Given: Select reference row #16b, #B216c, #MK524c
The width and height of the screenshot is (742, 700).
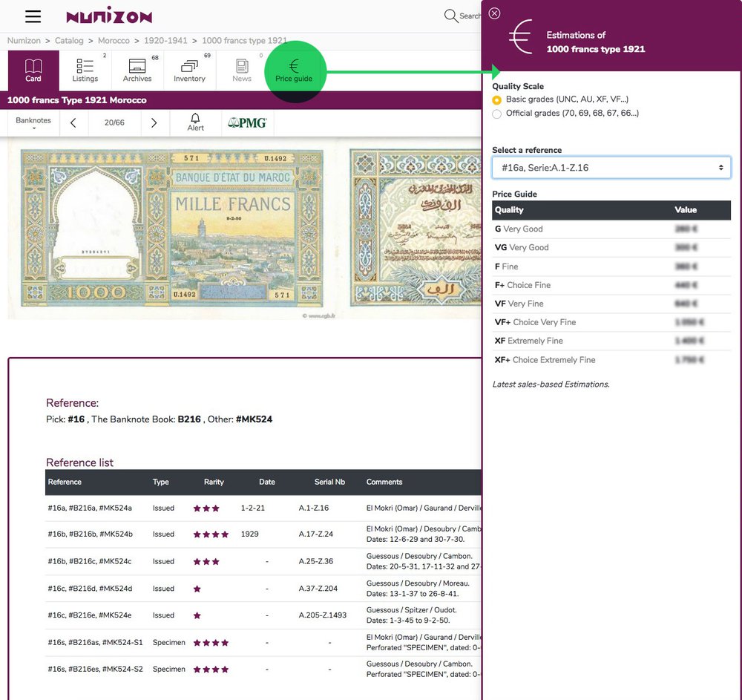Looking at the screenshot, I should pos(263,562).
